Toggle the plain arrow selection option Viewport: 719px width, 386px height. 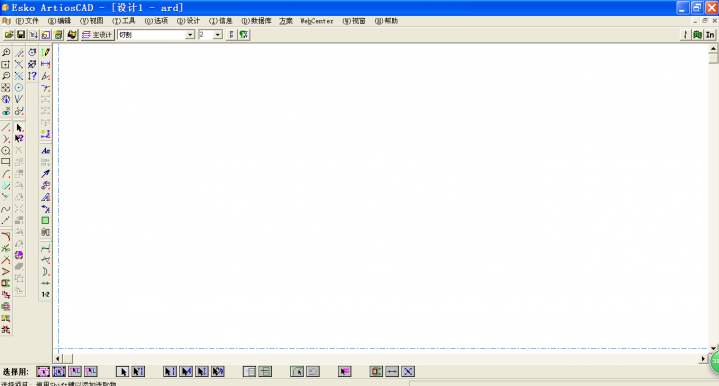[x=122, y=371]
